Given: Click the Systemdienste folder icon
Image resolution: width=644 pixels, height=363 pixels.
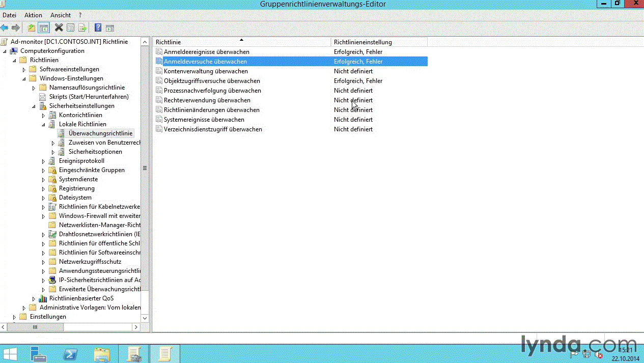Looking at the screenshot, I should (x=52, y=179).
